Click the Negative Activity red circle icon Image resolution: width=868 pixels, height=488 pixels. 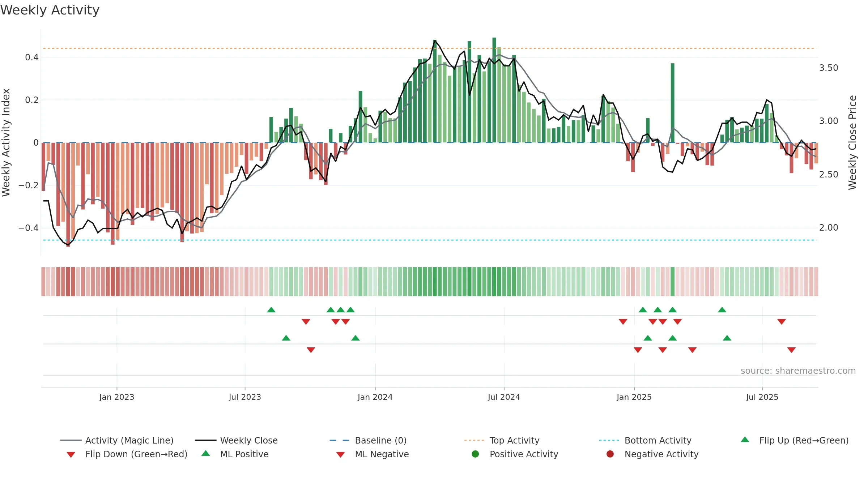coord(610,454)
